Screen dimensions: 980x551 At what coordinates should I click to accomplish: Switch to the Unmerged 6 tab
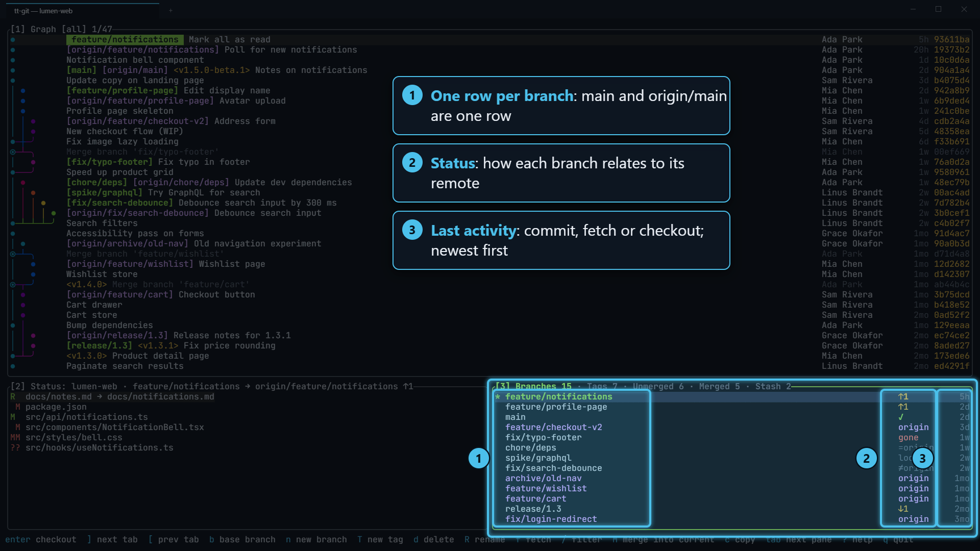click(x=658, y=386)
